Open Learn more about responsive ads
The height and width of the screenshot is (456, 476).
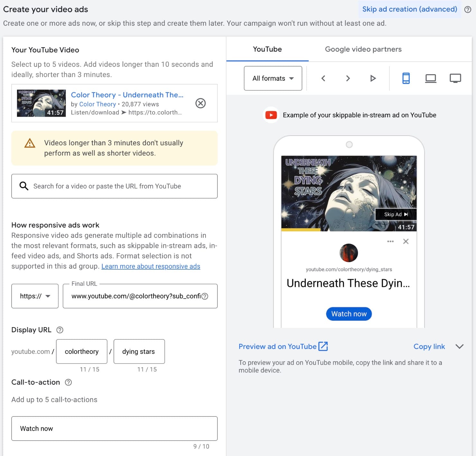pos(151,266)
